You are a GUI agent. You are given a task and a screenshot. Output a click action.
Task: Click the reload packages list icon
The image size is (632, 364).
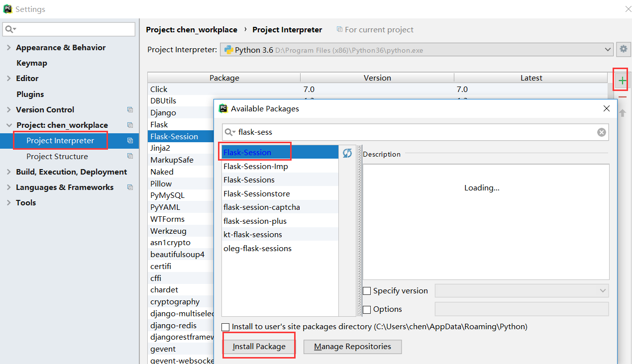click(347, 153)
